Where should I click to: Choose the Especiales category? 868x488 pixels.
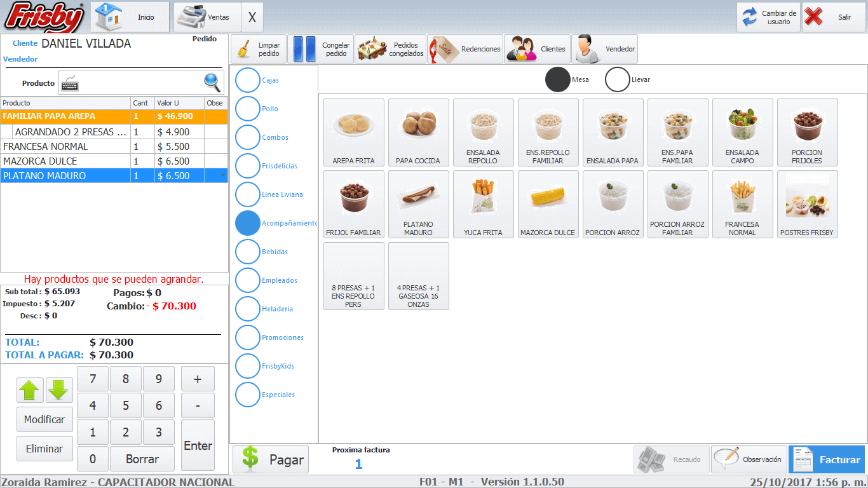click(248, 395)
